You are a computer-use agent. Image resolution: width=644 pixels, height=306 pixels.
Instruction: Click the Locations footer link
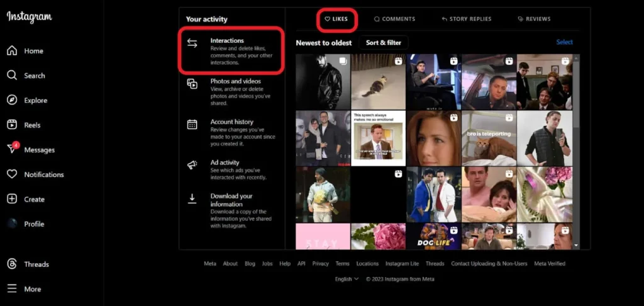(x=367, y=264)
